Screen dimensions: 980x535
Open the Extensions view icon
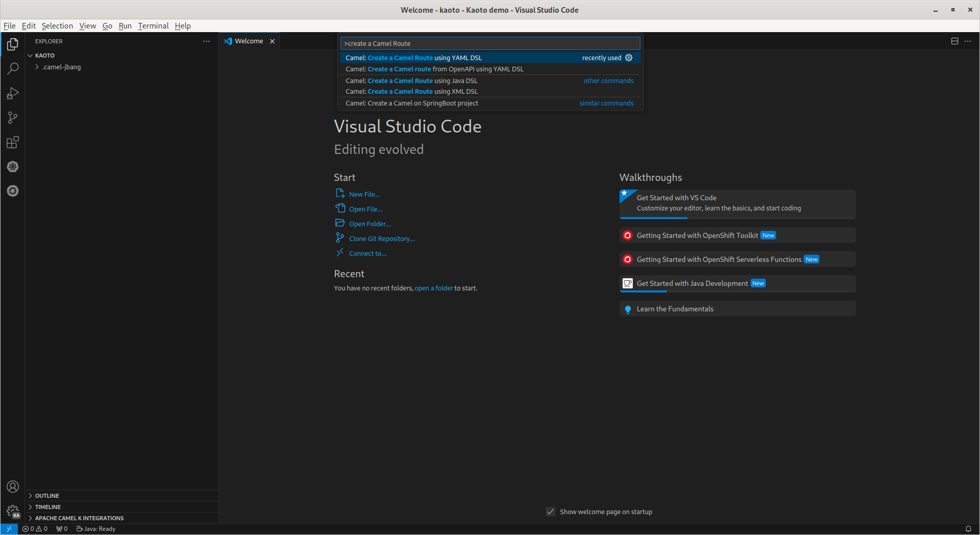tap(13, 142)
